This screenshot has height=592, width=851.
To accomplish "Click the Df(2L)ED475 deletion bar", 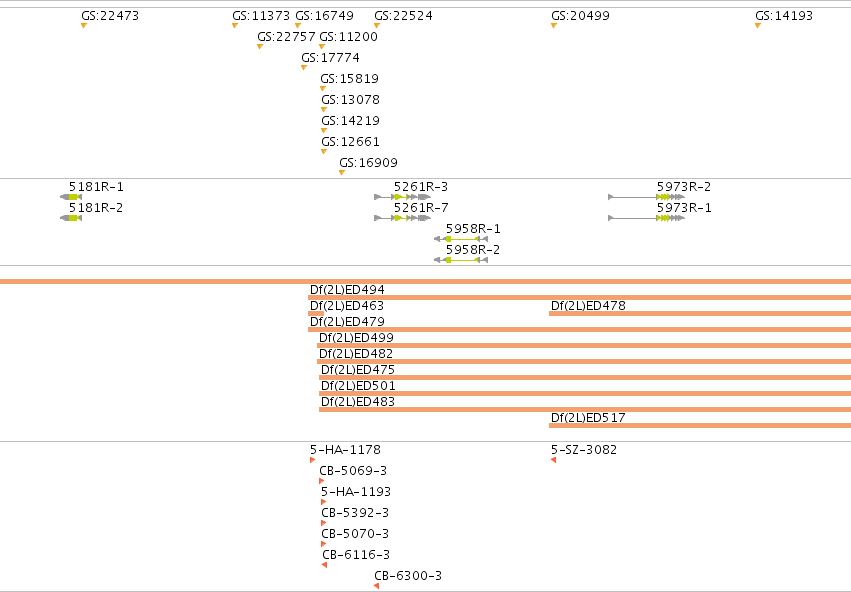I will (x=585, y=378).
